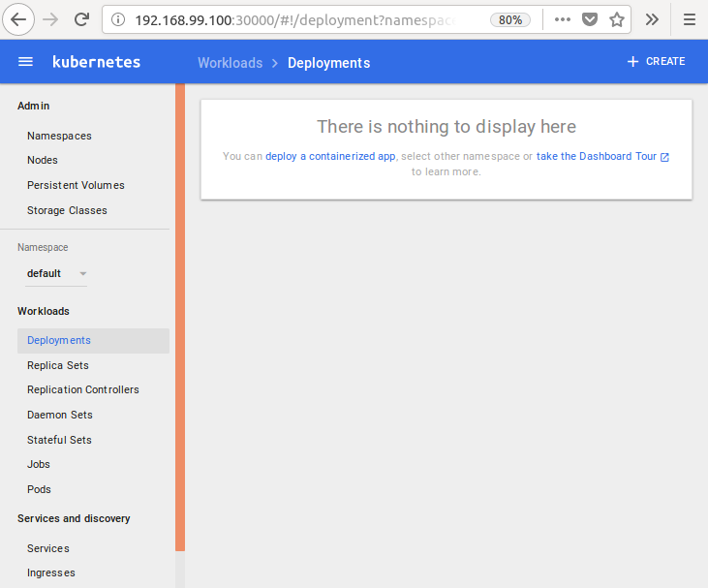Go to Workloads breadcrumb
Image resolution: width=708 pixels, height=588 pixels.
pyautogui.click(x=231, y=63)
